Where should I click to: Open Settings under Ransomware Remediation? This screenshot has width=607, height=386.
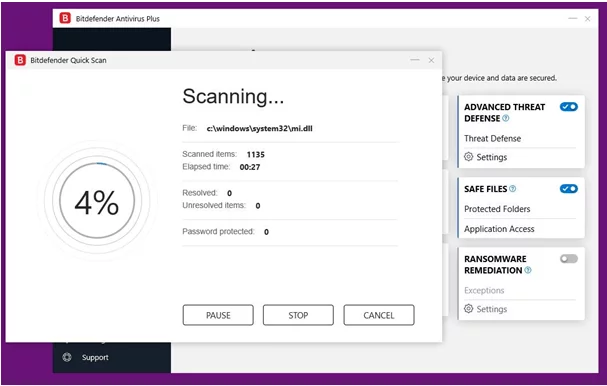click(492, 309)
